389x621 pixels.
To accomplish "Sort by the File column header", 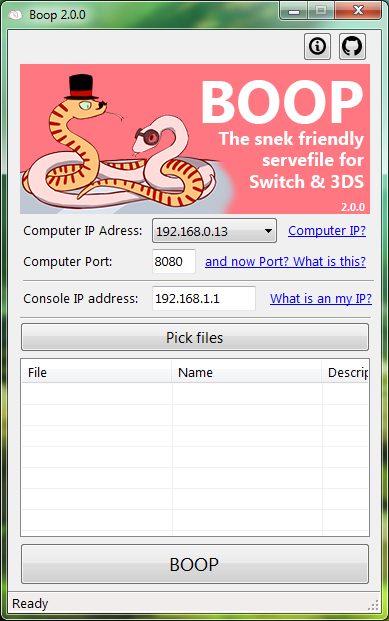I will pyautogui.click(x=97, y=372).
